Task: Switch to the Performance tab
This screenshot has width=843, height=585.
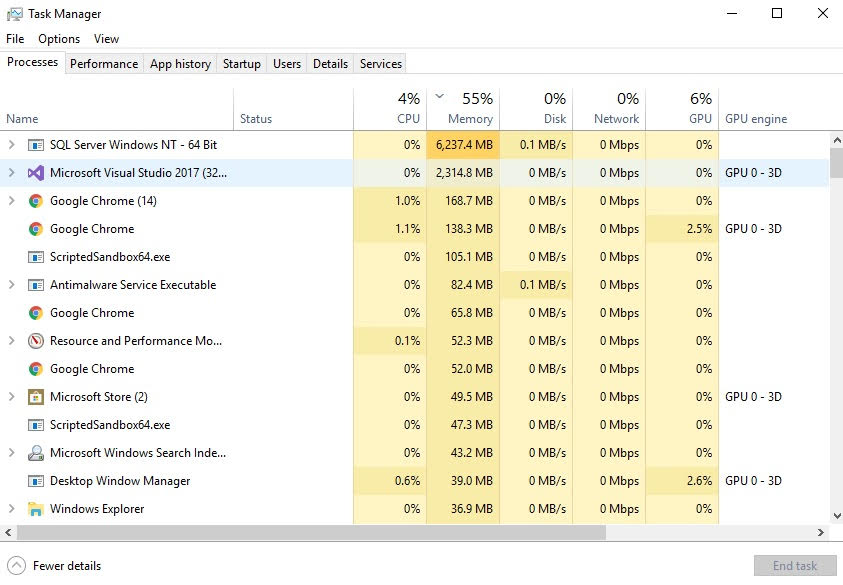Action: tap(104, 64)
